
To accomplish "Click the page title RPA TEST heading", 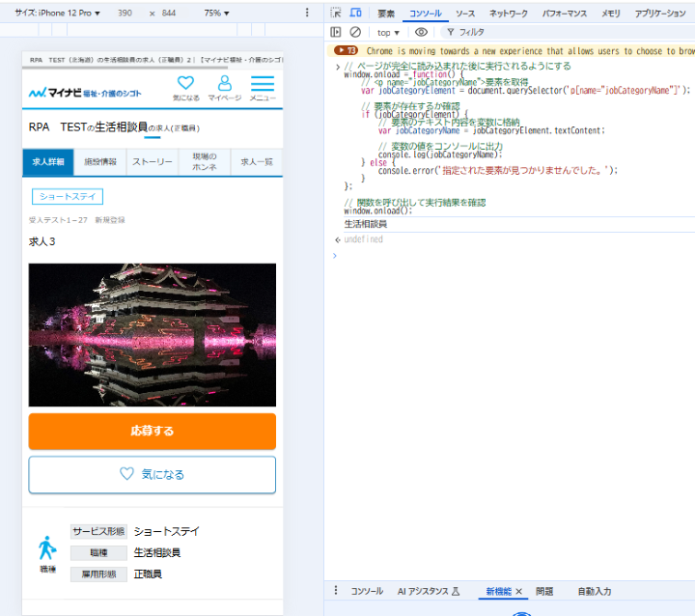I will [114, 127].
